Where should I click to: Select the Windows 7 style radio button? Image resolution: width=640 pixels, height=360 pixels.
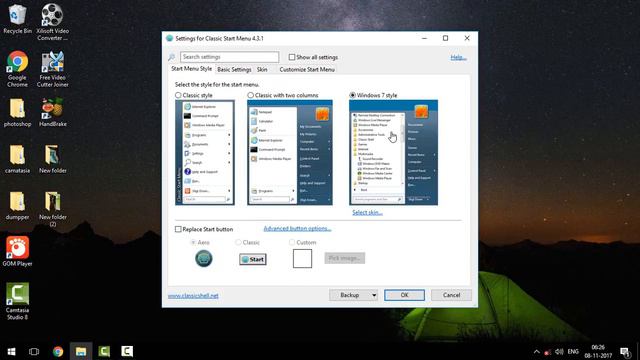point(353,95)
